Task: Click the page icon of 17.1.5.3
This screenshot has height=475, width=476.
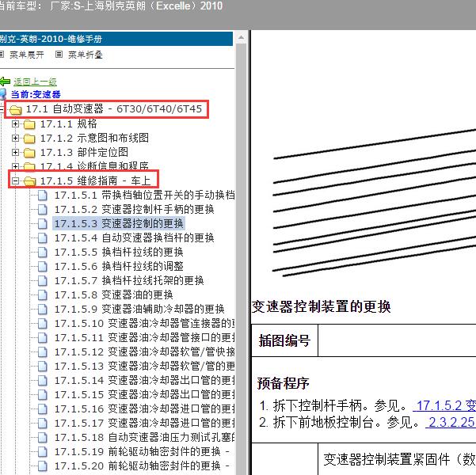Action: click(x=43, y=224)
